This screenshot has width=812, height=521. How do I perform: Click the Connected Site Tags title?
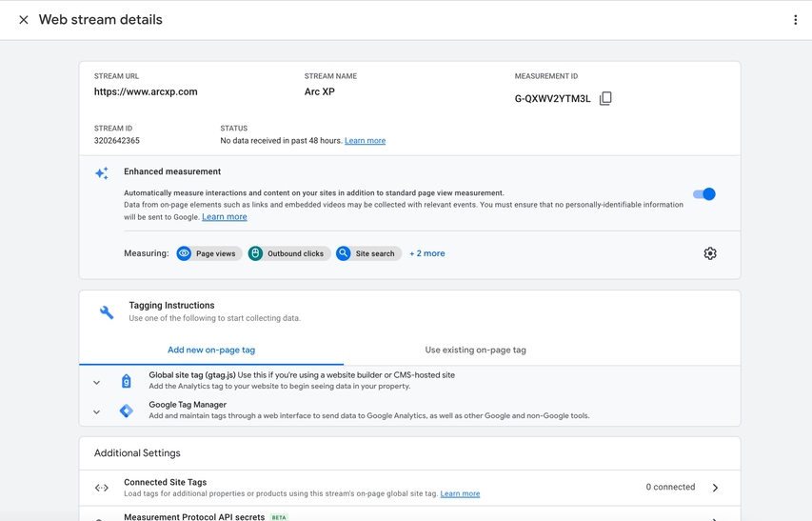(x=166, y=482)
